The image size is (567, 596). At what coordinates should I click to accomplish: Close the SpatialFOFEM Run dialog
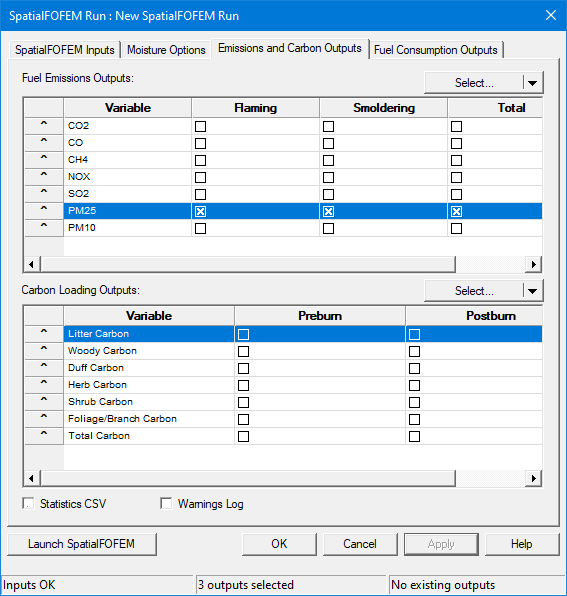[551, 16]
